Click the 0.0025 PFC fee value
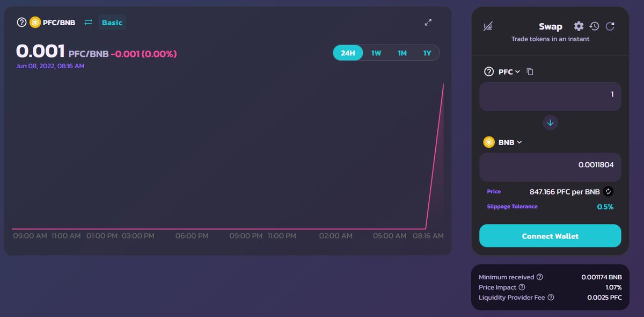The height and width of the screenshot is (317, 644). (605, 298)
